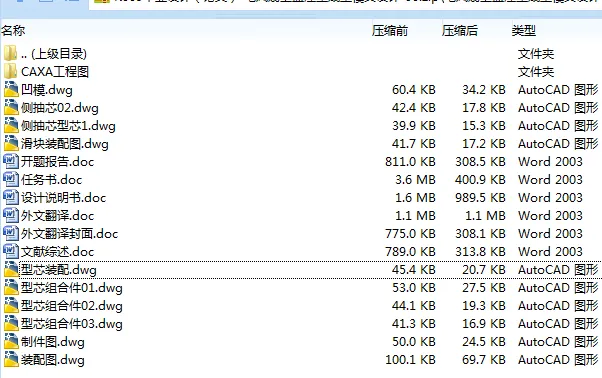The width and height of the screenshot is (602, 378).
Task: Click the 侧抽芯型芯1.dwg file icon
Action: 11,125
